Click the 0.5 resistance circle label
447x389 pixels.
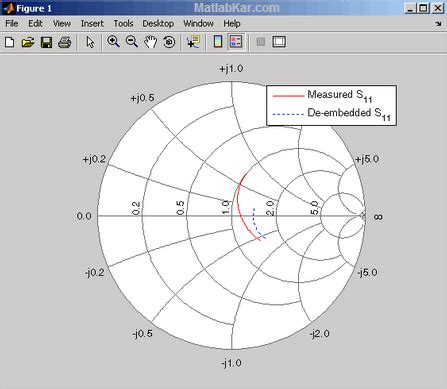point(180,208)
